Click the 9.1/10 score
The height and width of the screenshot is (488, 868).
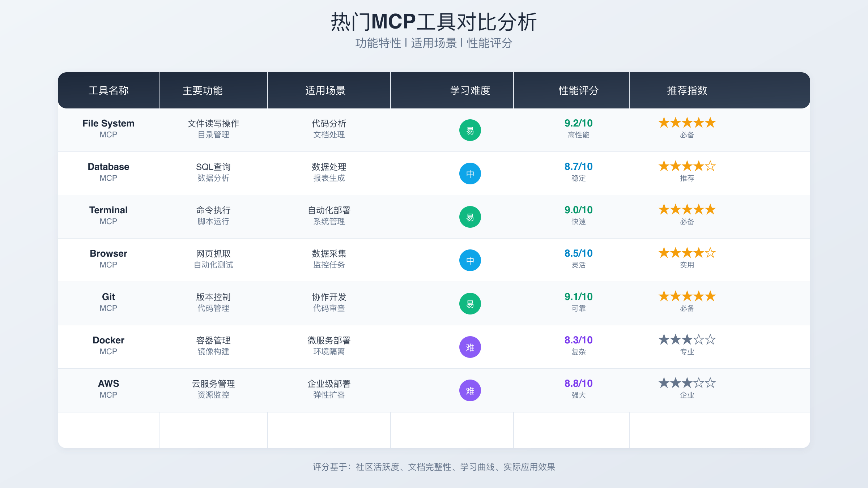(x=578, y=297)
